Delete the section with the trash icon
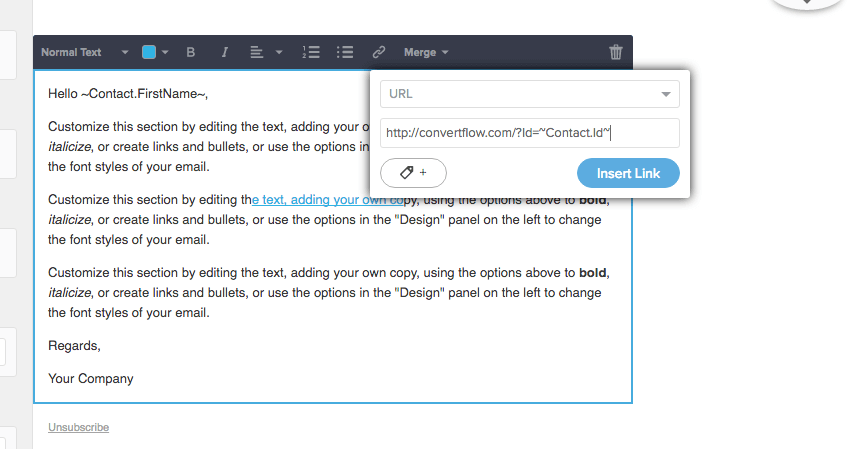Viewport: 864px width, 449px height. pos(615,52)
